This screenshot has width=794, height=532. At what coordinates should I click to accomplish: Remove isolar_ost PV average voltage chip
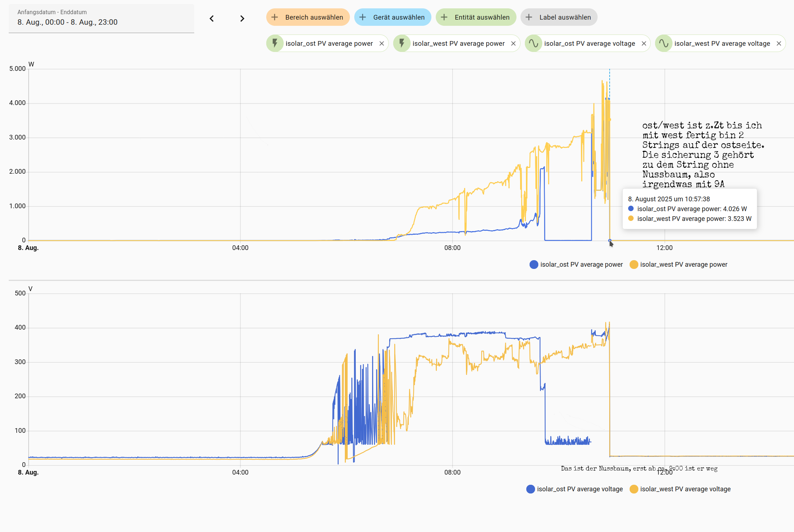click(x=644, y=44)
